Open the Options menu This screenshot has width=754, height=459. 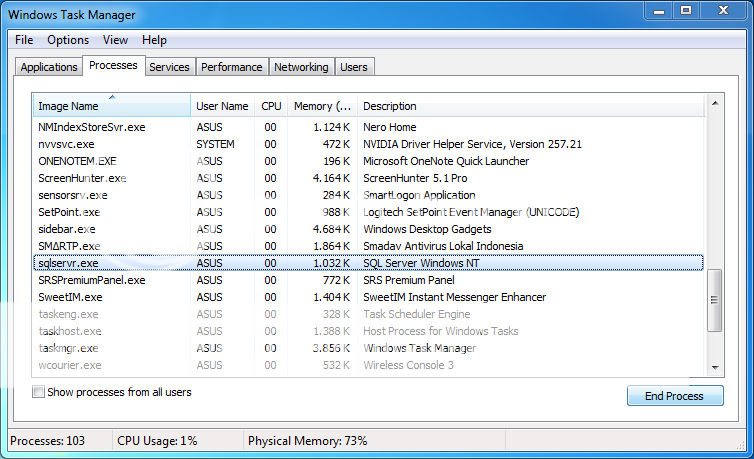click(x=68, y=40)
